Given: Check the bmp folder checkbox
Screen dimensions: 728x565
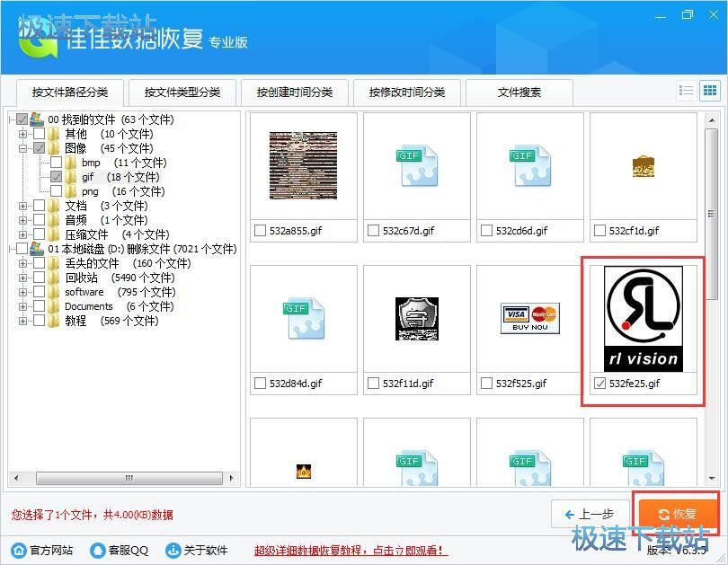Looking at the screenshot, I should 57,163.
